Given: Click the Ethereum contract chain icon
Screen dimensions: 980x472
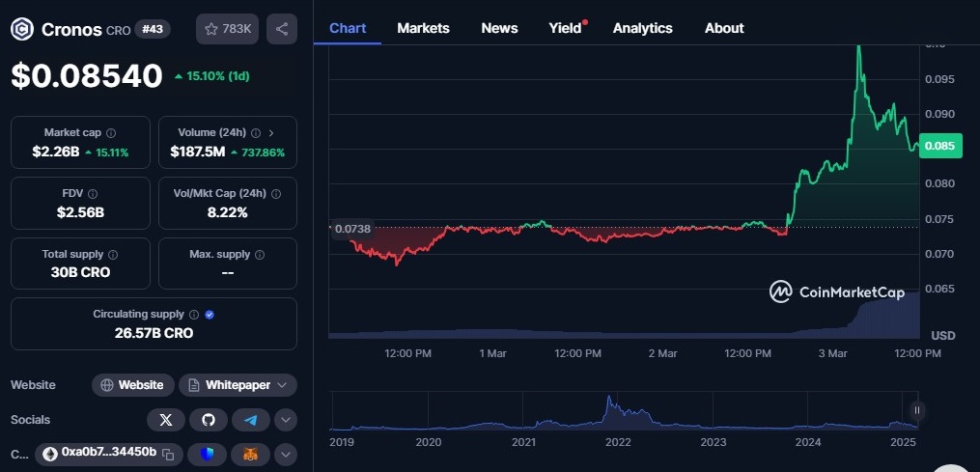Looking at the screenshot, I should point(49,454).
